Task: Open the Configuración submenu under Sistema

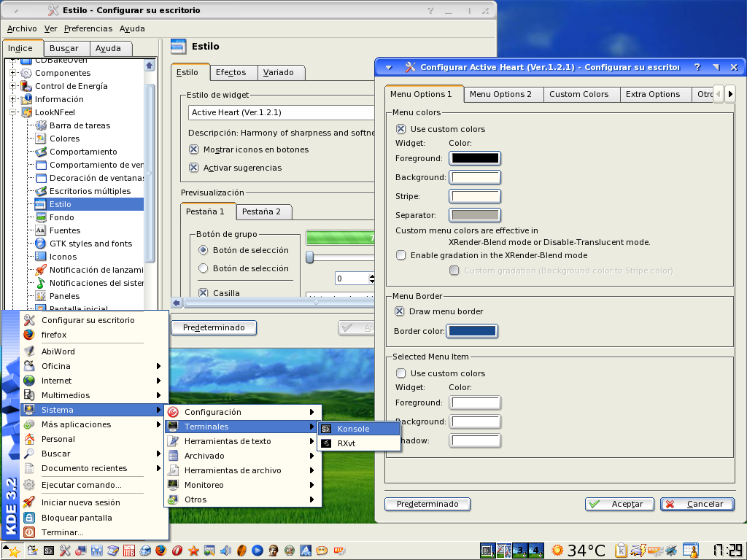Action: coord(244,412)
